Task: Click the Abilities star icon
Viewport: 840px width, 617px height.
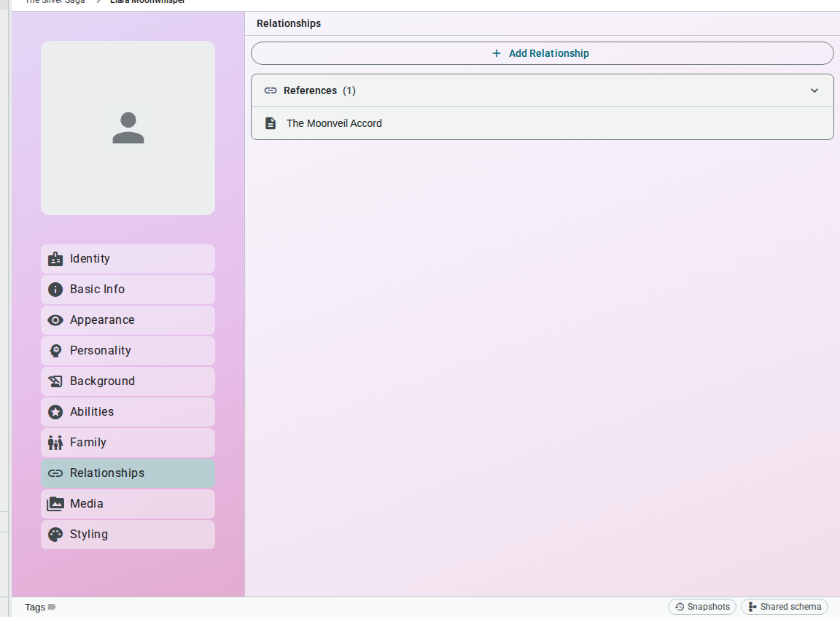Action: (55, 412)
